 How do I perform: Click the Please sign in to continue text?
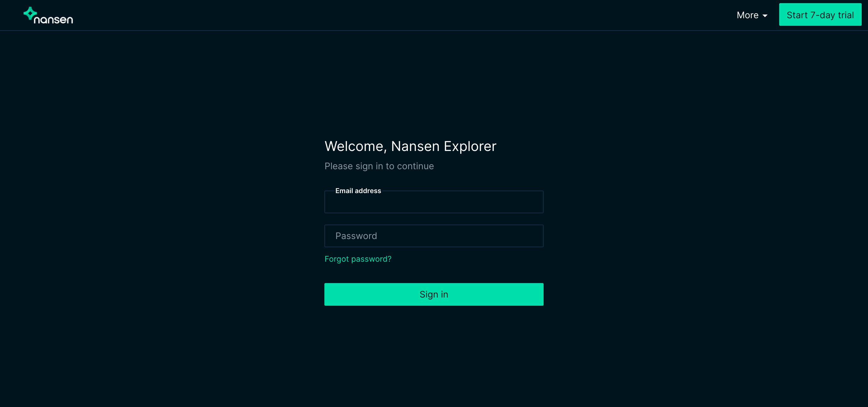[379, 166]
